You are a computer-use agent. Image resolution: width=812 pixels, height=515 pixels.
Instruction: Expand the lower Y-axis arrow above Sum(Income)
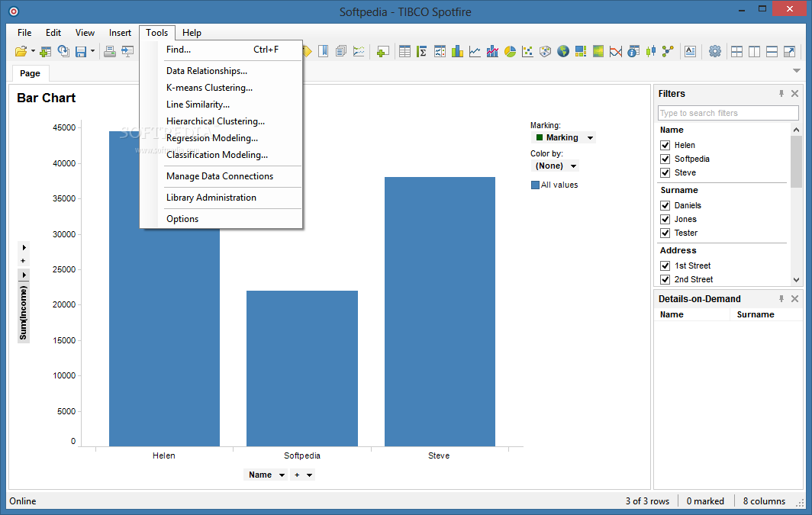24,275
